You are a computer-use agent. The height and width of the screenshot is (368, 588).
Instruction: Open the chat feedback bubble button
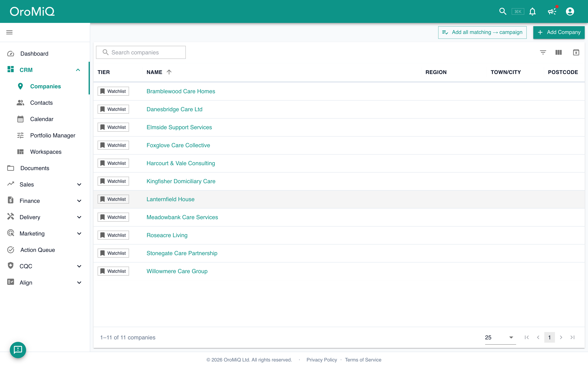point(18,350)
